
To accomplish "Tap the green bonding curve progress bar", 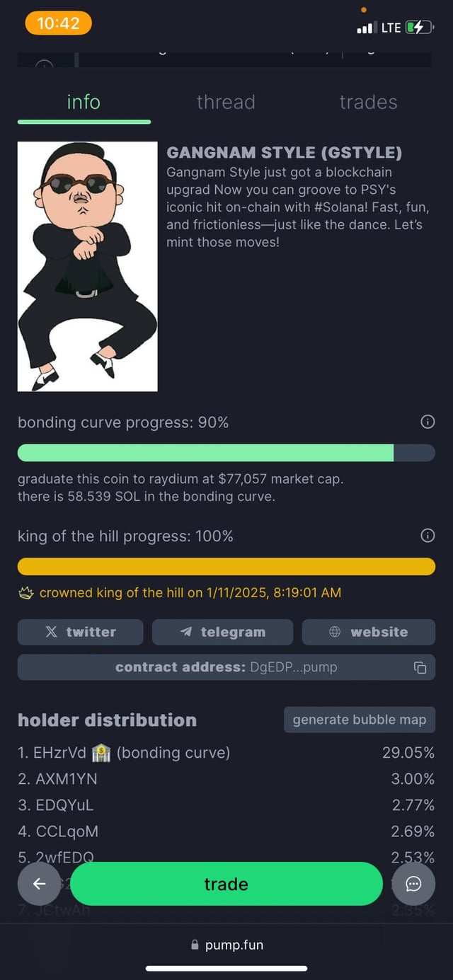I will (x=205, y=453).
